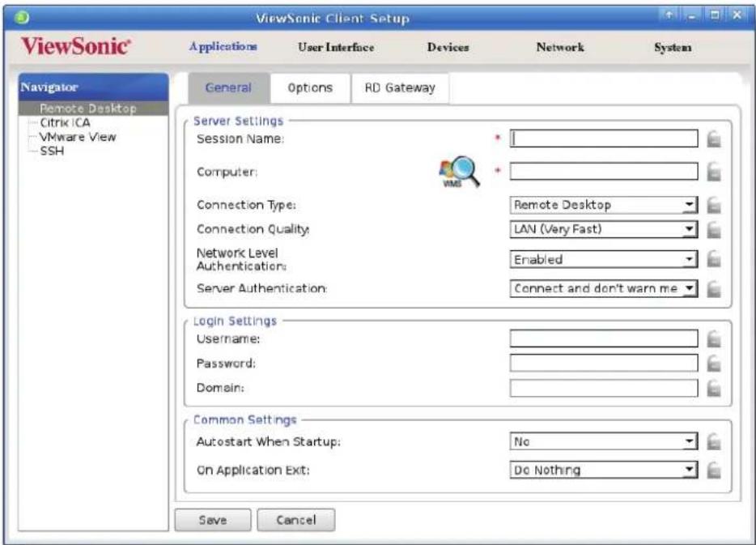Toggle the lock icon beside Connection Quality

[714, 229]
